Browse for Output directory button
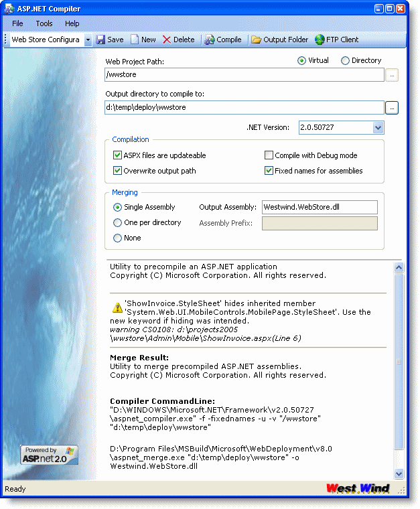The height and width of the screenshot is (509, 420). click(x=392, y=108)
